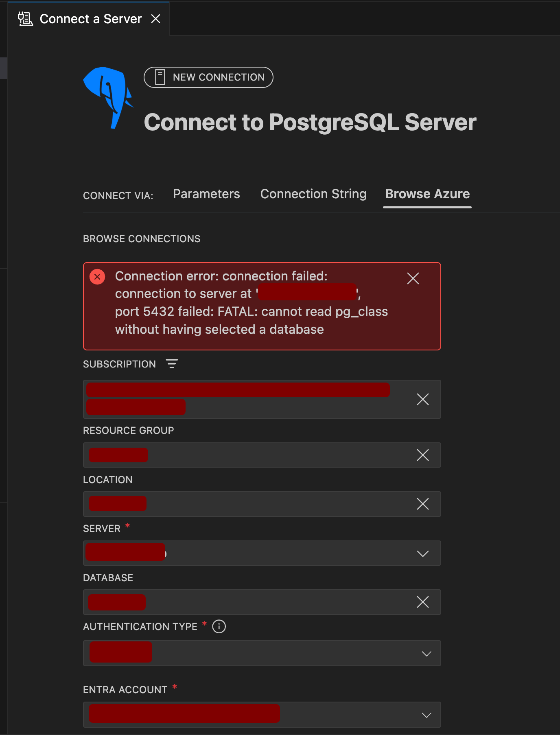The height and width of the screenshot is (735, 560).
Task: Click the red error icon in alert
Action: click(x=97, y=277)
